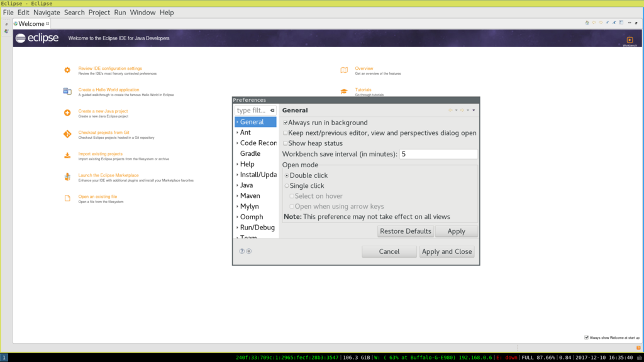This screenshot has width=644, height=362.
Task: Click the Git checkout diamond icon
Action: pos(67,134)
